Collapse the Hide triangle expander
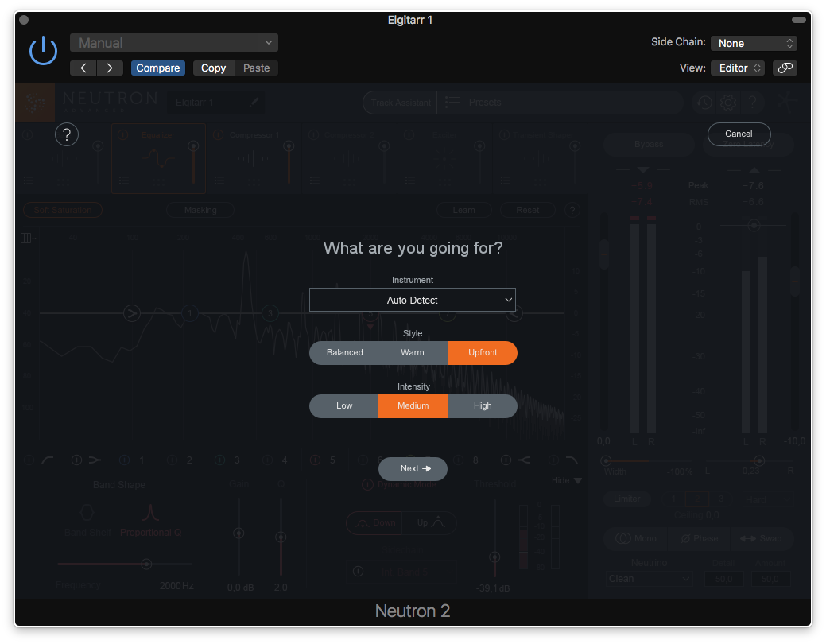Image resolution: width=826 pixels, height=644 pixels. [578, 481]
